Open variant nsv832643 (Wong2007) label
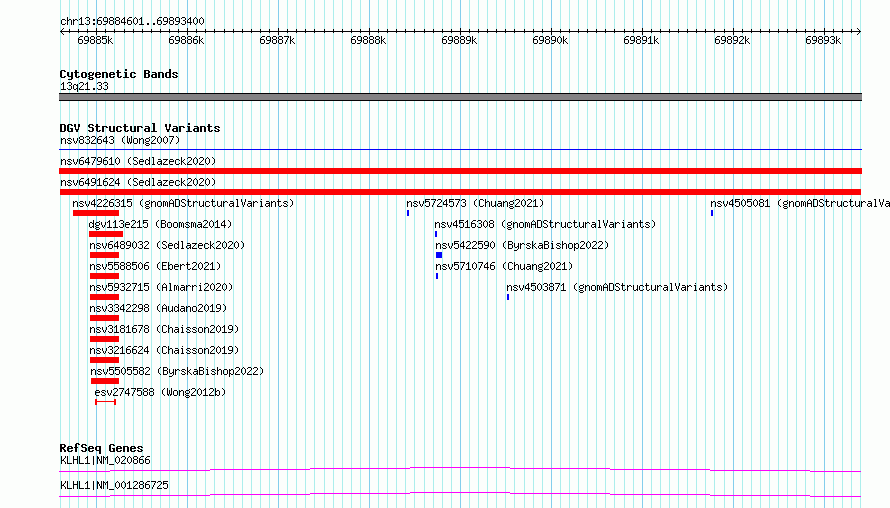890x508 pixels. pos(120,140)
